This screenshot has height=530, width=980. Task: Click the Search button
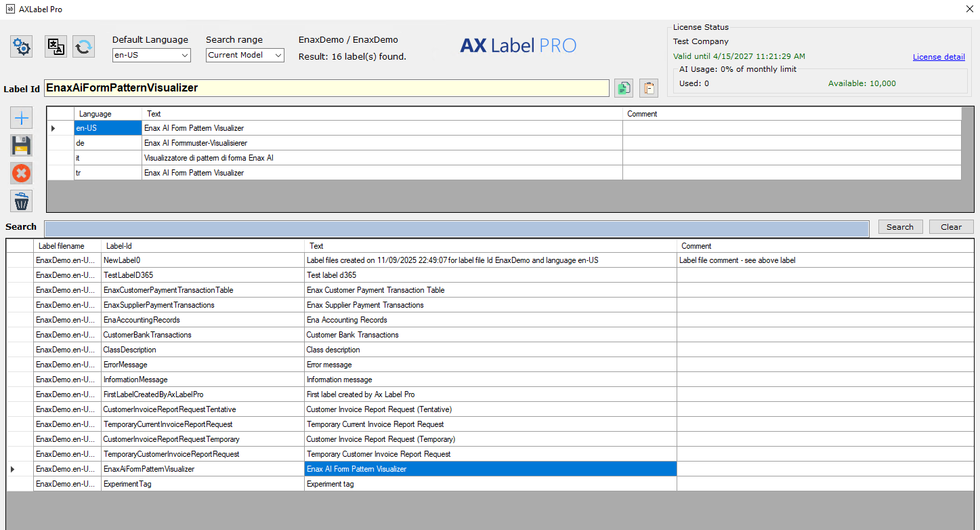(900, 227)
